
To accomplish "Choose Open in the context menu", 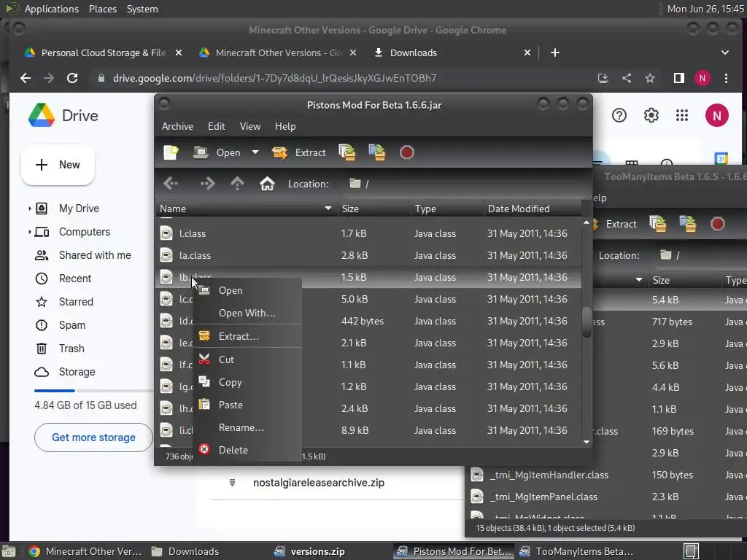I will pyautogui.click(x=247, y=290).
